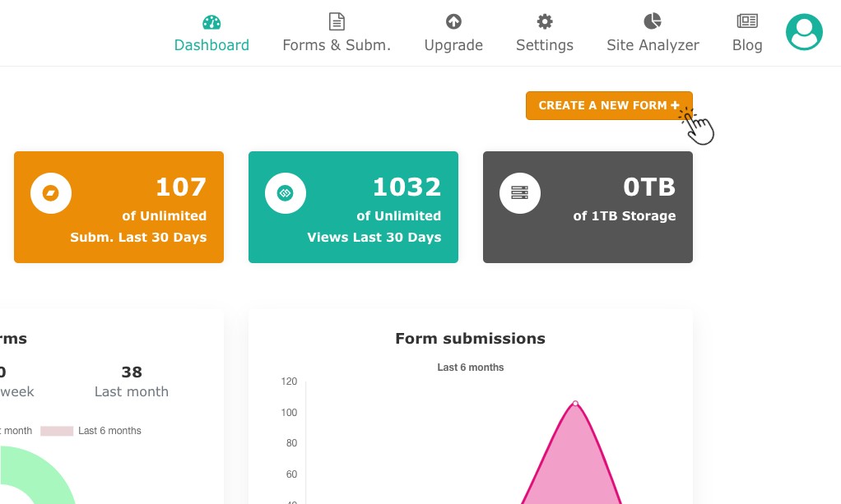Click the 'of 1TB Storage' label

pos(625,216)
